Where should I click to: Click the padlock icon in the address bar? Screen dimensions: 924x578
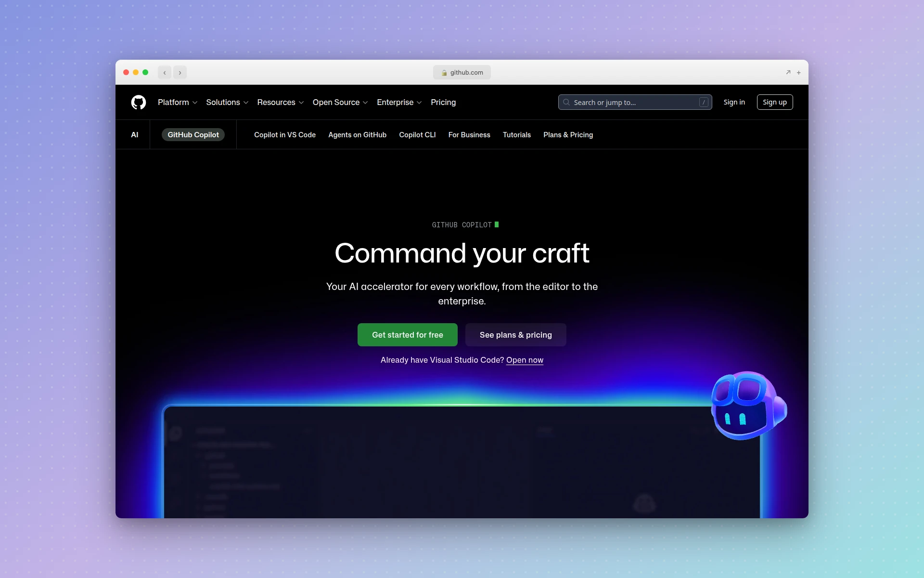445,72
